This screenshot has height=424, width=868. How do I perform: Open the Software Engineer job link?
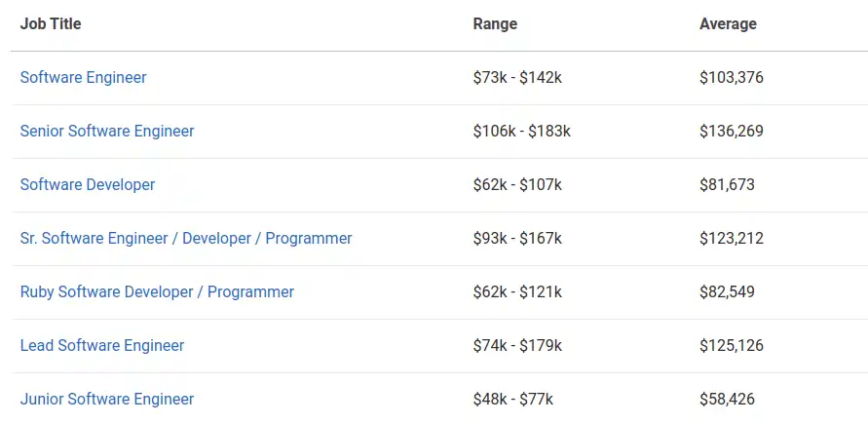pyautogui.click(x=84, y=78)
